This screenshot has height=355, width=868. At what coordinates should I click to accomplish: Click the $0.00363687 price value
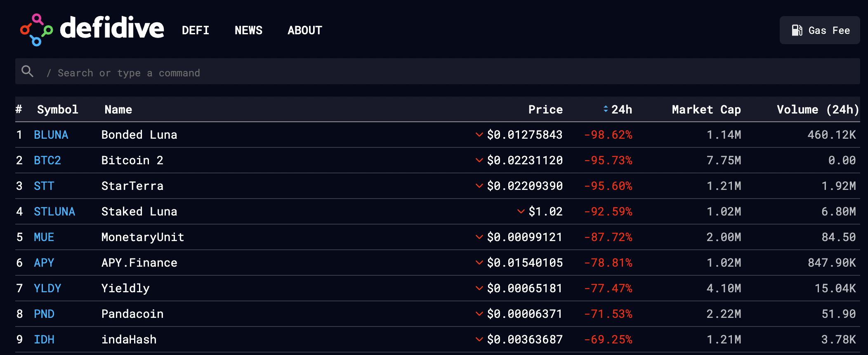point(525,339)
